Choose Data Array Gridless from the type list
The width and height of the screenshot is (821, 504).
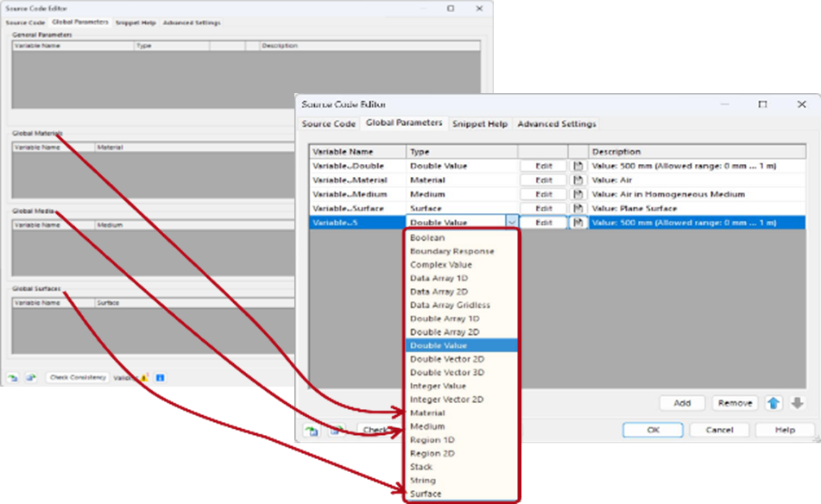pyautogui.click(x=461, y=306)
